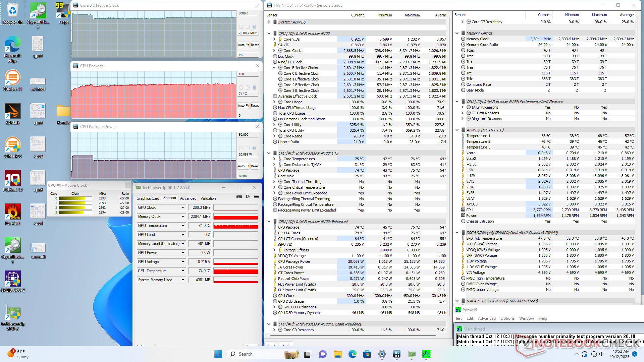Open the Prime95 Options menu
Screen dimensions: 644x362
click(507, 318)
